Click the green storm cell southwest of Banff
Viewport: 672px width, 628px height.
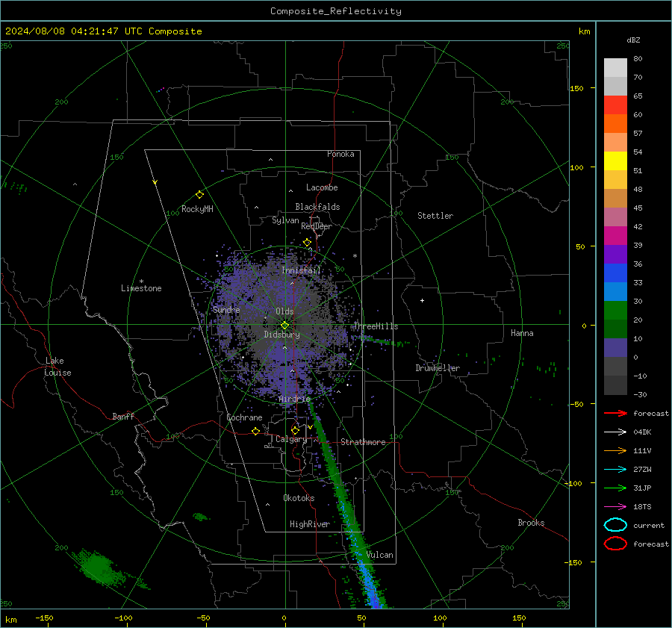point(99,568)
